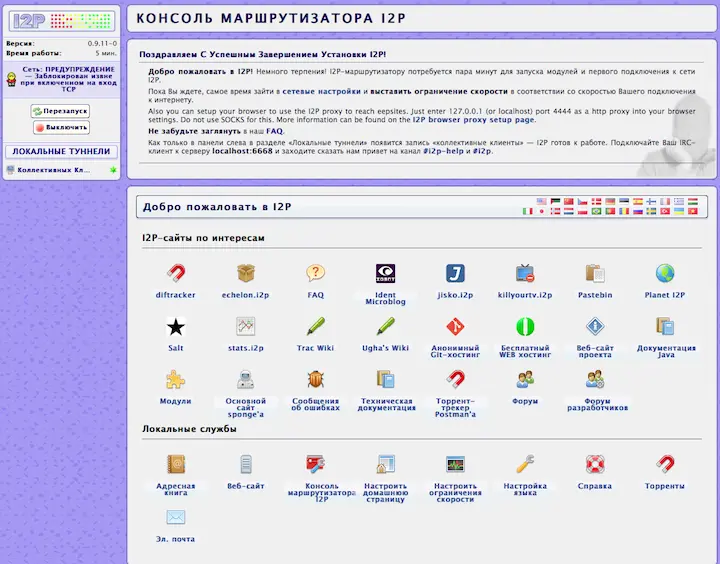Open the stats.i2p chart icon
Viewport: 720px width, 564px height.
[x=246, y=327]
